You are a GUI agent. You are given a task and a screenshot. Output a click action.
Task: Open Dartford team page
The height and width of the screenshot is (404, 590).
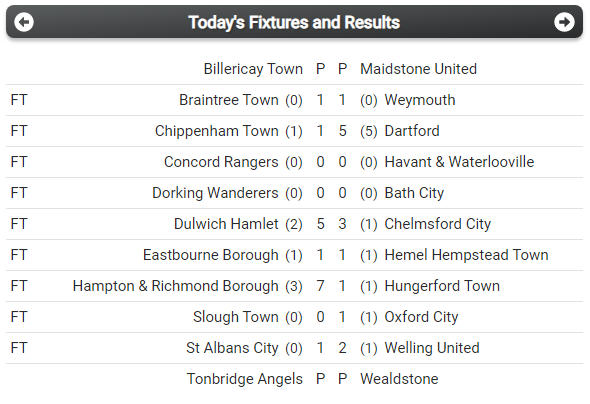click(412, 131)
